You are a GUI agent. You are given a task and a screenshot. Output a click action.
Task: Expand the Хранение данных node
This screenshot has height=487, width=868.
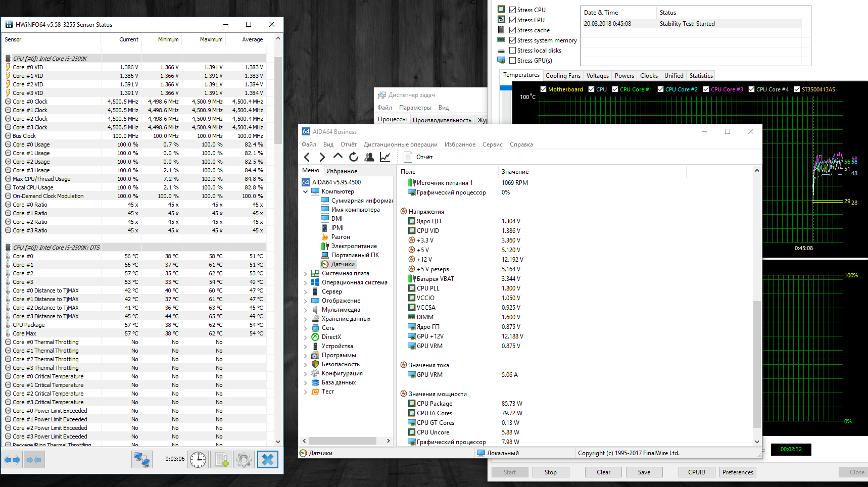(x=305, y=319)
